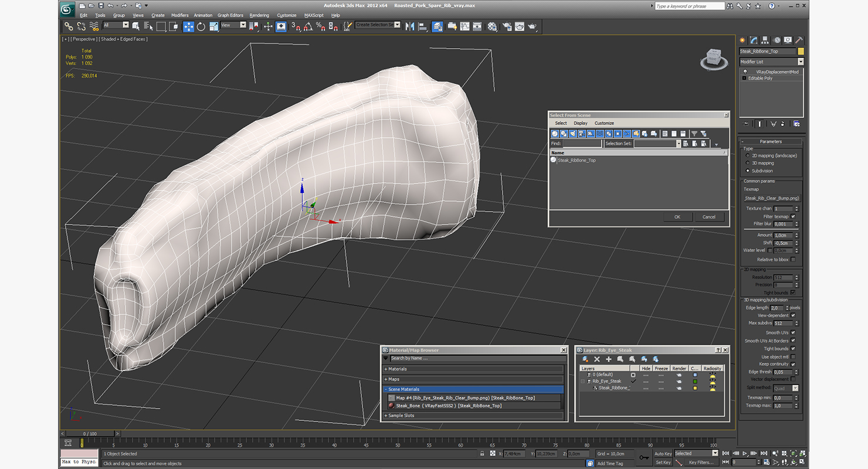Viewport: 868px width, 469px height.
Task: Click the Align tool icon
Action: [x=422, y=26]
